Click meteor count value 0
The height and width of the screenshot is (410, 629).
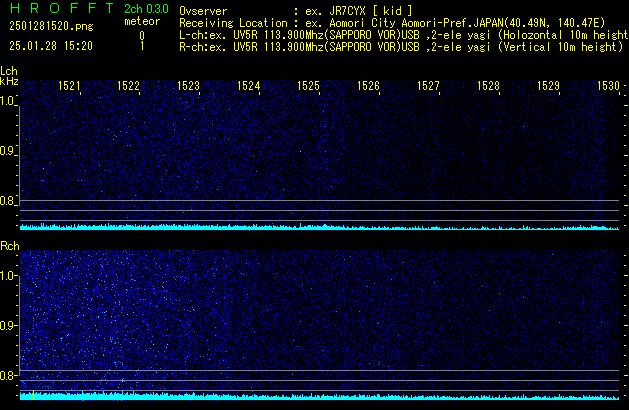point(142,36)
